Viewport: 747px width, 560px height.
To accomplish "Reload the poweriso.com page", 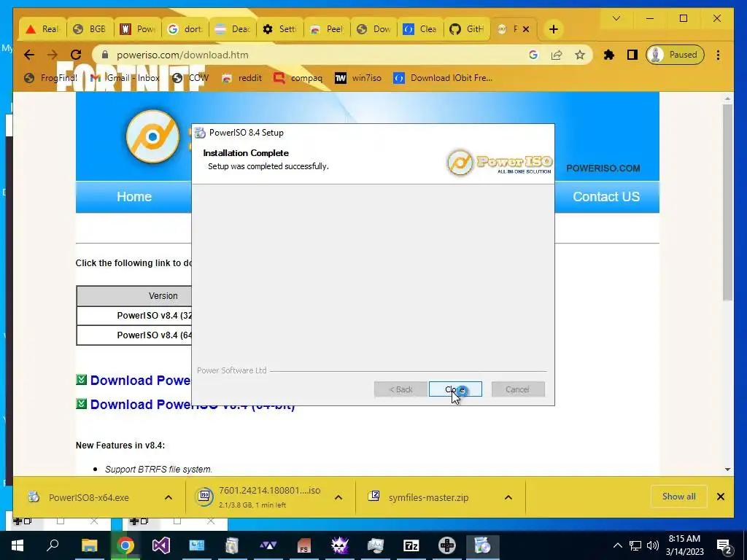I will click(76, 55).
